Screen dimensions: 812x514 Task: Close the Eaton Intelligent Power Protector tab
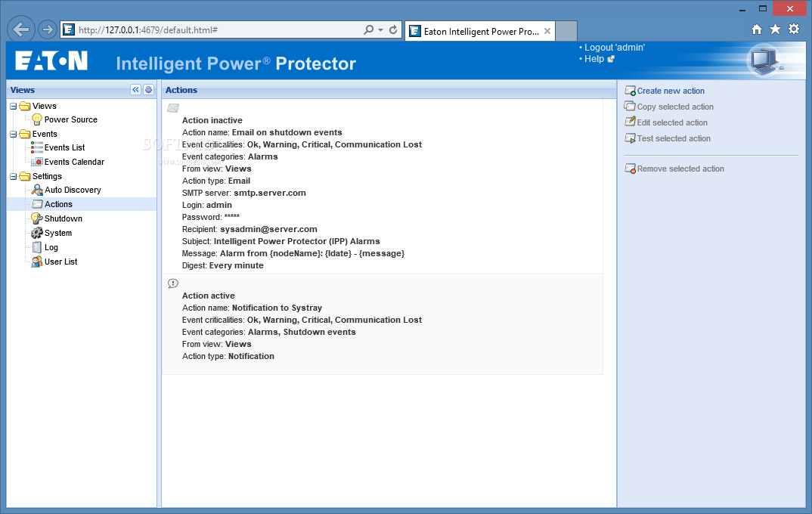point(547,31)
